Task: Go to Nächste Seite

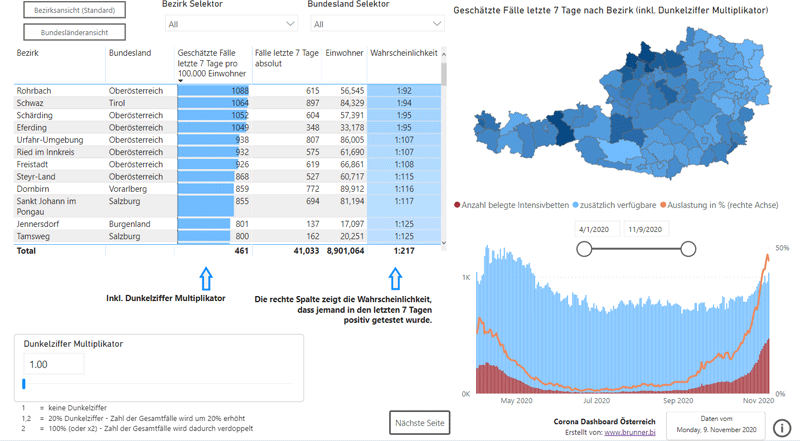Action: point(419,423)
